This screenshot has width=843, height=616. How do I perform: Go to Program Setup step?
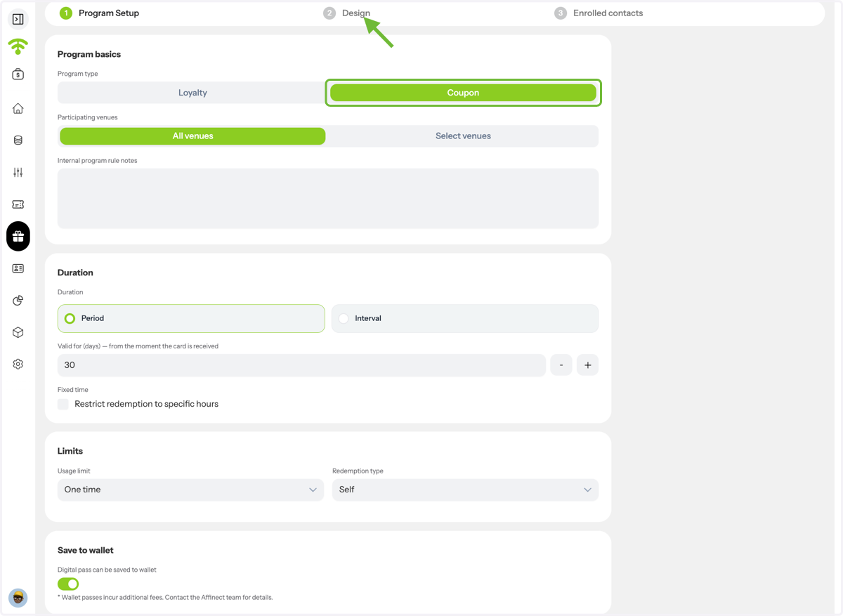pyautogui.click(x=99, y=13)
